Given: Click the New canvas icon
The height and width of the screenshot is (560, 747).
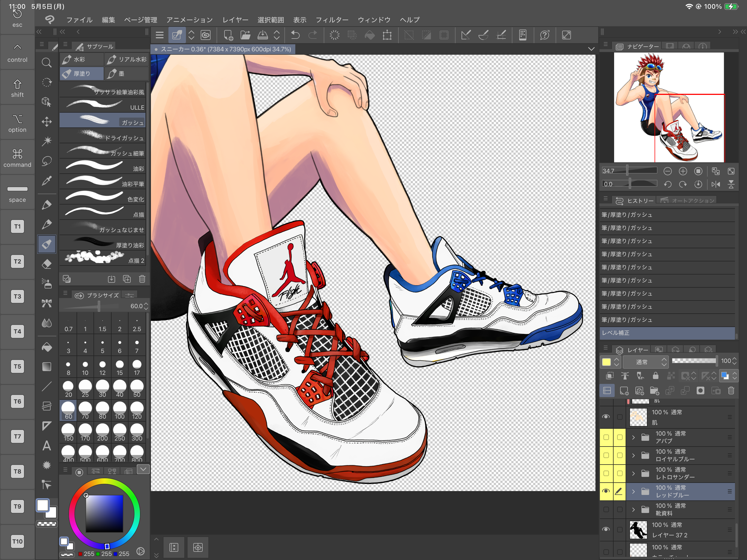Looking at the screenshot, I should [228, 35].
